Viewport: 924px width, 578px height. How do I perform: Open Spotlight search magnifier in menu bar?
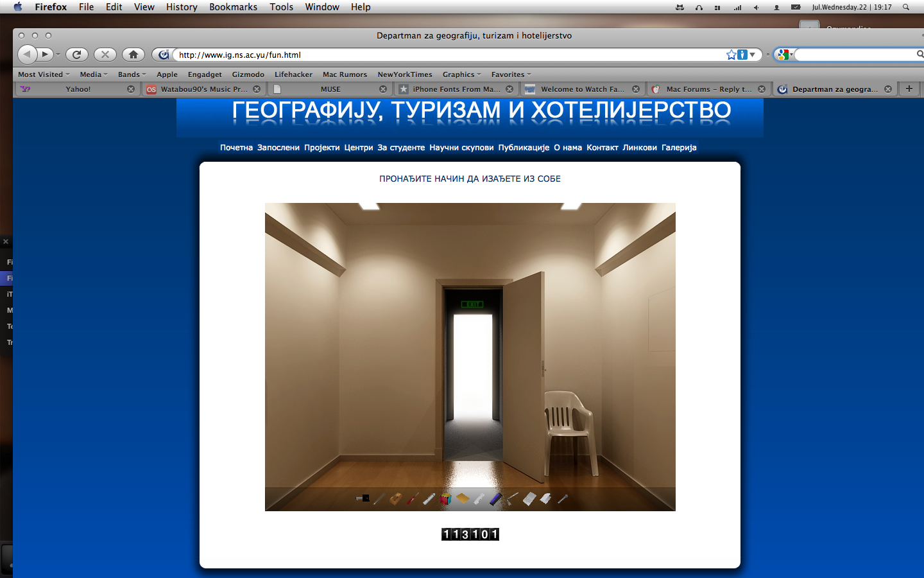pos(906,7)
